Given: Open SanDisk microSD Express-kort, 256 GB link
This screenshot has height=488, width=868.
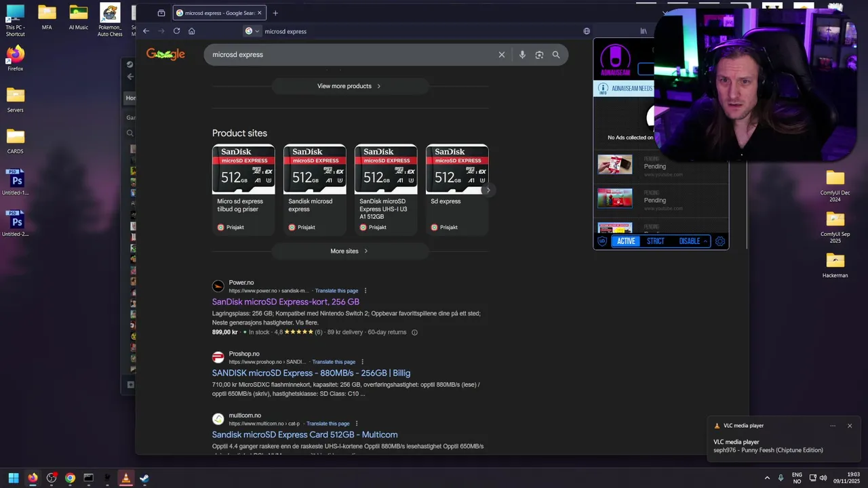Looking at the screenshot, I should pos(285,302).
